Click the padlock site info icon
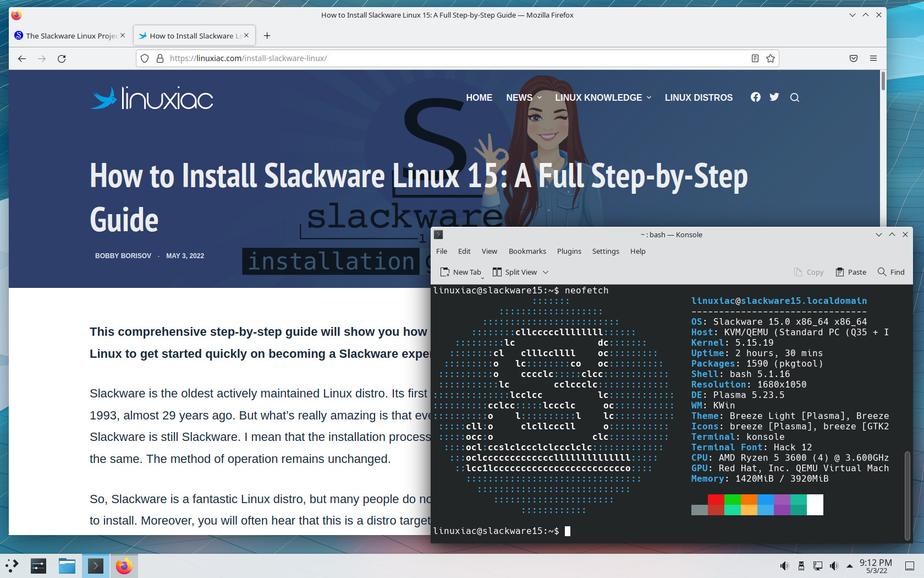Viewport: 924px width, 578px height. pos(160,58)
